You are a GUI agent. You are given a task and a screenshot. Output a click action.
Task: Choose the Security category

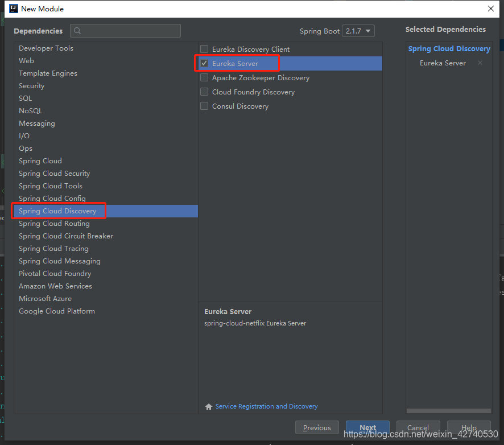[x=106, y=85]
